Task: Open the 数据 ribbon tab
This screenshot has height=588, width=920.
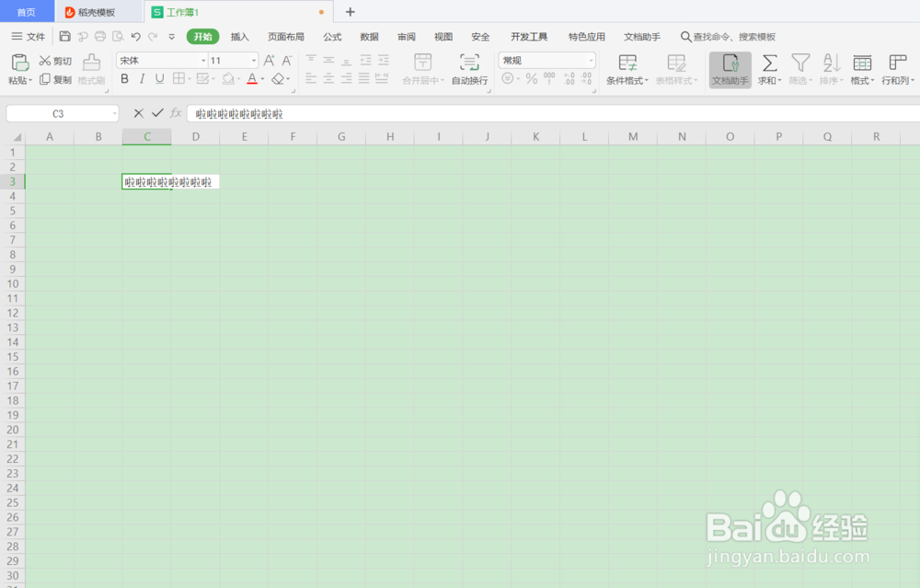Action: [x=368, y=36]
